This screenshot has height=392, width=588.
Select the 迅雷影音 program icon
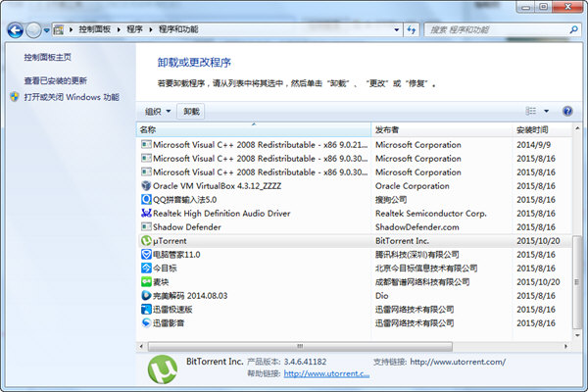146,322
